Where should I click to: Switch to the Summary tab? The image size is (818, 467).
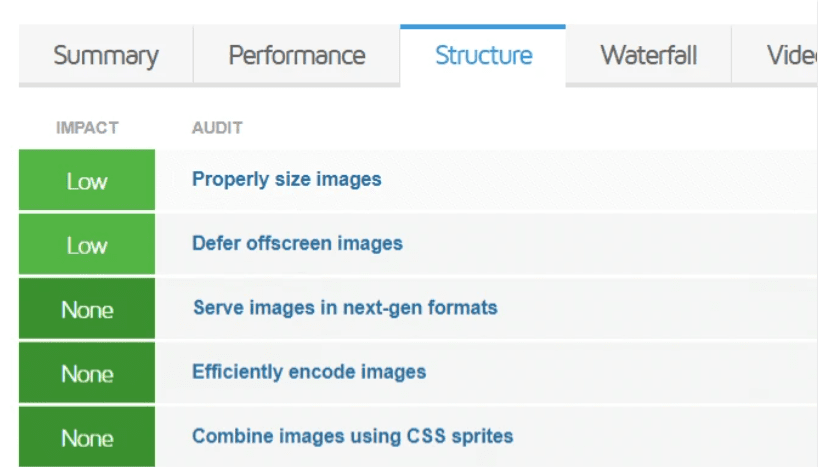[106, 55]
